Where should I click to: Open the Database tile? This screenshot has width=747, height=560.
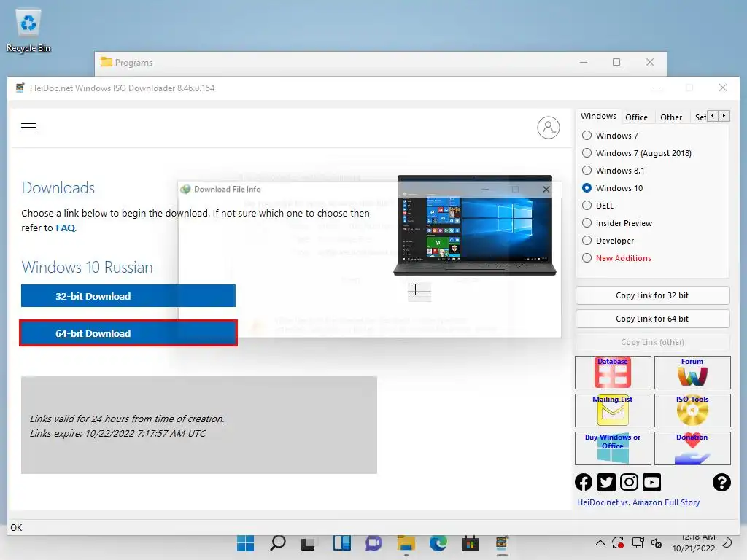pos(613,373)
